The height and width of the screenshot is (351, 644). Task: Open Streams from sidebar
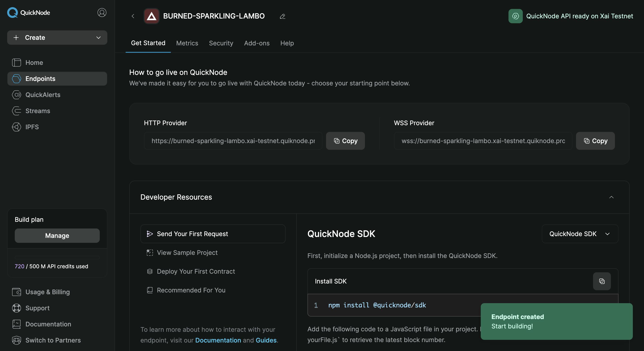(57, 111)
